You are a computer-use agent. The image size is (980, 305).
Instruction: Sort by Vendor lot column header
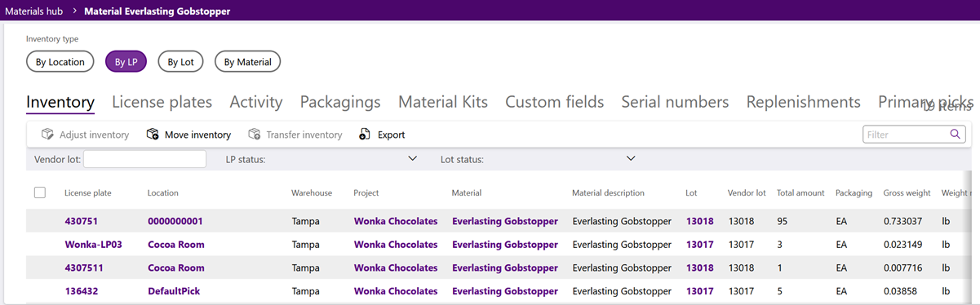tap(747, 193)
